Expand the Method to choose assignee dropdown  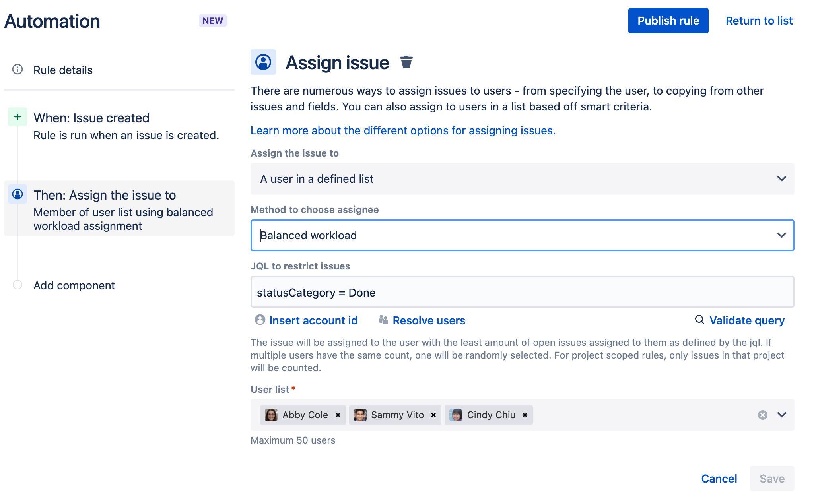coord(781,235)
